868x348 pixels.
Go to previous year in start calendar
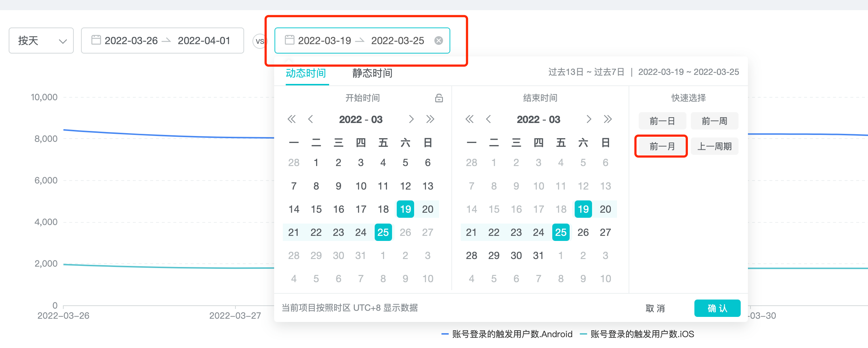(x=292, y=119)
